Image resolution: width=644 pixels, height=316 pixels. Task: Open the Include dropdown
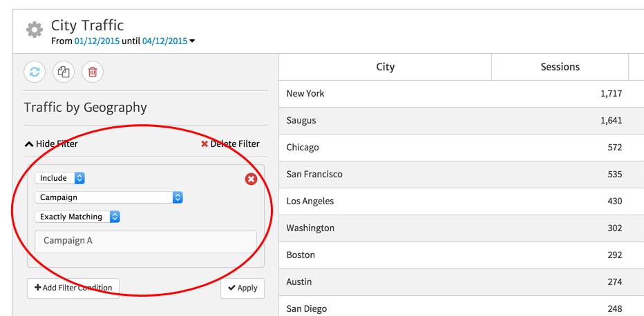tap(61, 178)
